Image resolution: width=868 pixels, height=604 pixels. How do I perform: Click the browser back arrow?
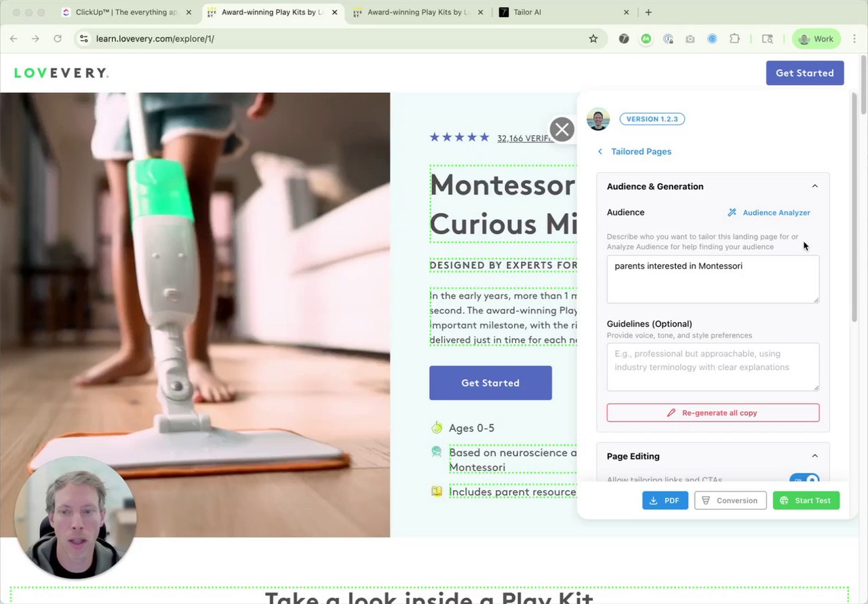[x=14, y=39]
